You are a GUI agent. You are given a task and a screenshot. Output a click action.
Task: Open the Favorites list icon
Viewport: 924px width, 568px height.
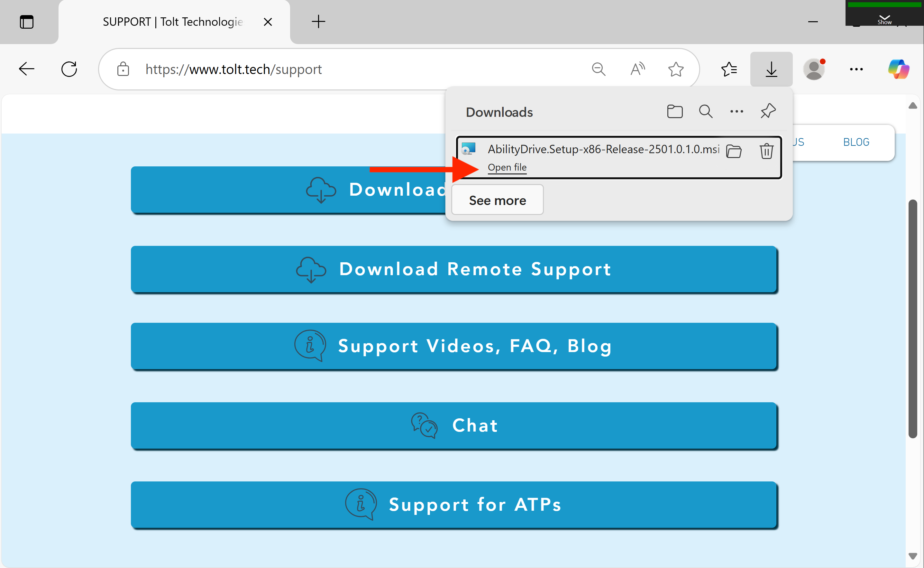point(729,69)
